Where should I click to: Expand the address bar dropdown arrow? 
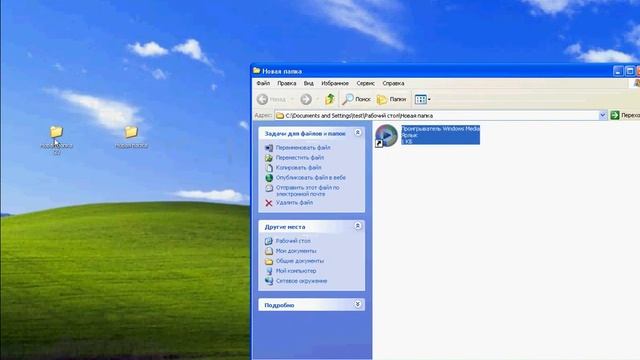click(603, 116)
